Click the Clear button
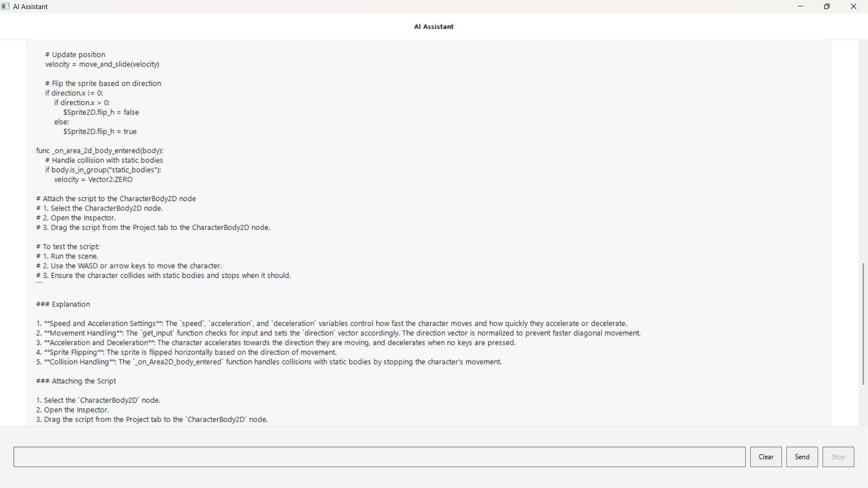Screen dimensions: 868x488 pos(766,456)
